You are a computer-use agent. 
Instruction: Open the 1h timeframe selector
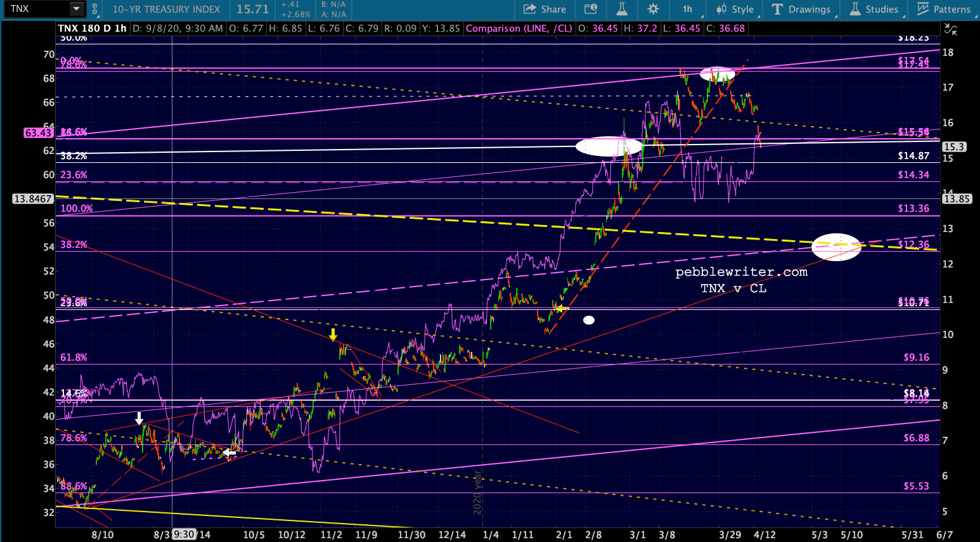(x=687, y=9)
